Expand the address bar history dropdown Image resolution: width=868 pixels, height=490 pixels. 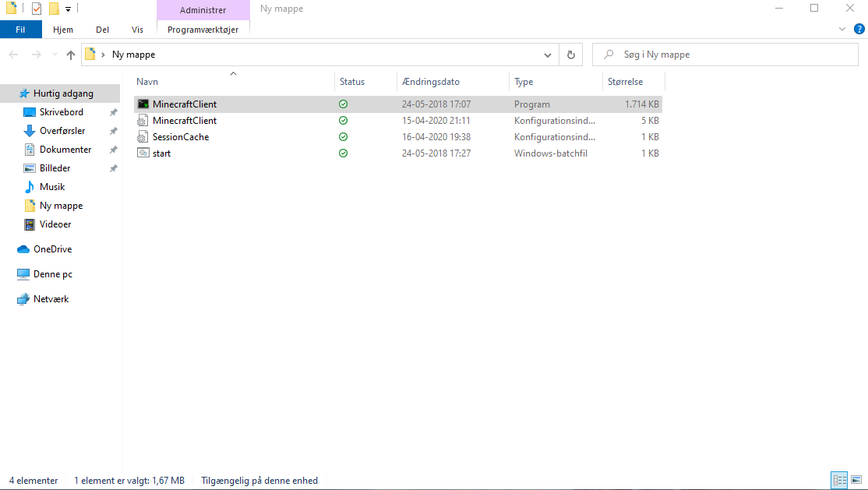pyautogui.click(x=548, y=55)
